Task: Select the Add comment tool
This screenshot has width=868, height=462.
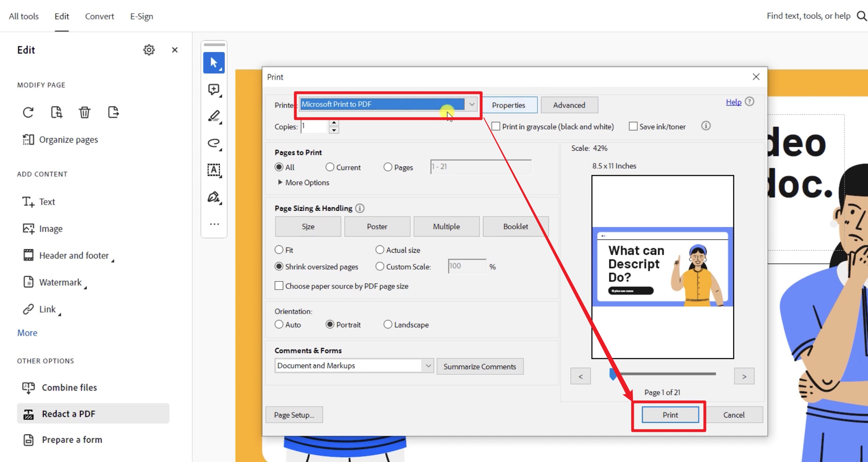Action: point(214,90)
